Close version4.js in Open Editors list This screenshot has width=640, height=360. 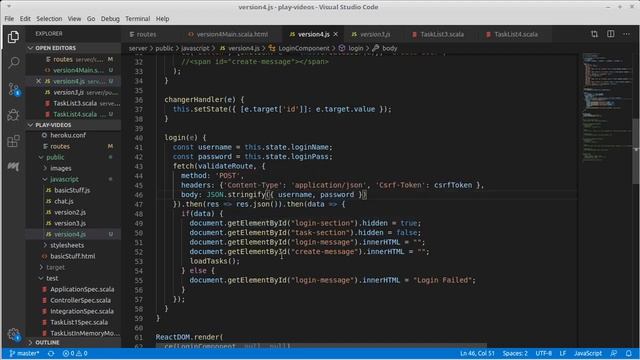pos(38,81)
